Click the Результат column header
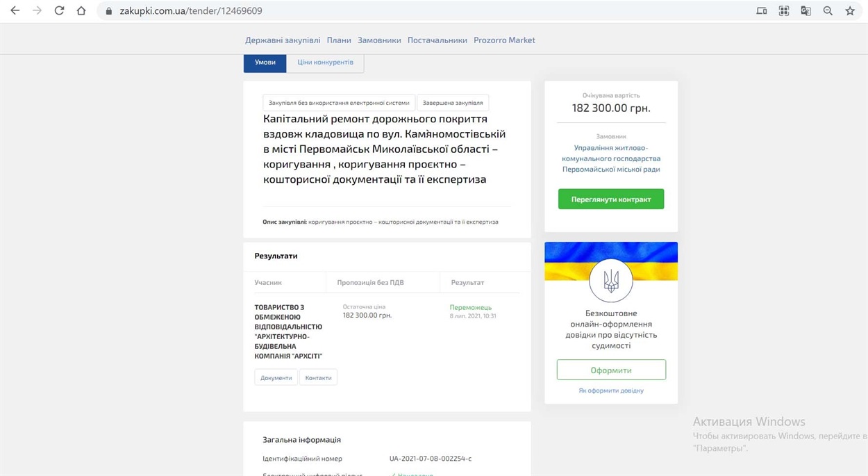This screenshot has height=476, width=868. [467, 283]
